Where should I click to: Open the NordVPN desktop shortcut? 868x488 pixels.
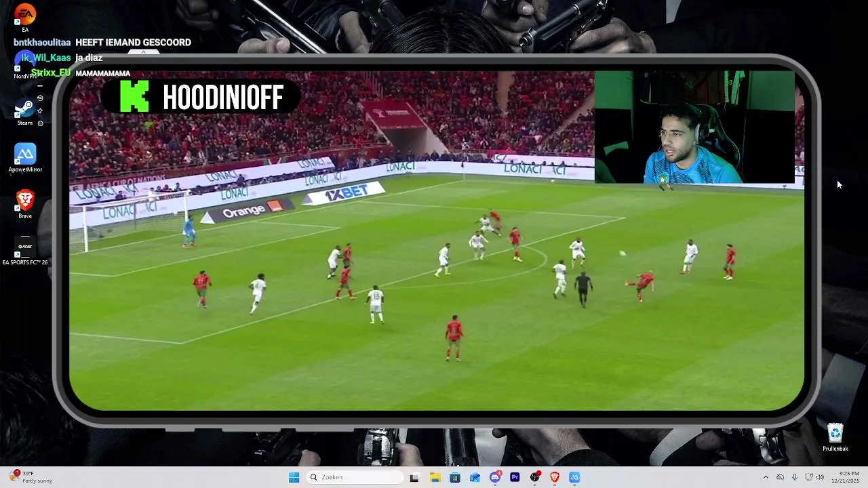click(25, 66)
